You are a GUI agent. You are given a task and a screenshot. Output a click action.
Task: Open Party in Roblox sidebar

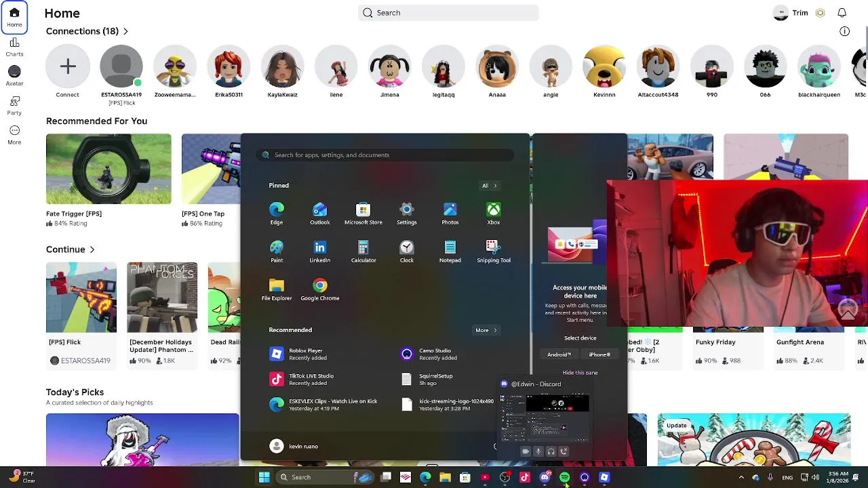14,106
